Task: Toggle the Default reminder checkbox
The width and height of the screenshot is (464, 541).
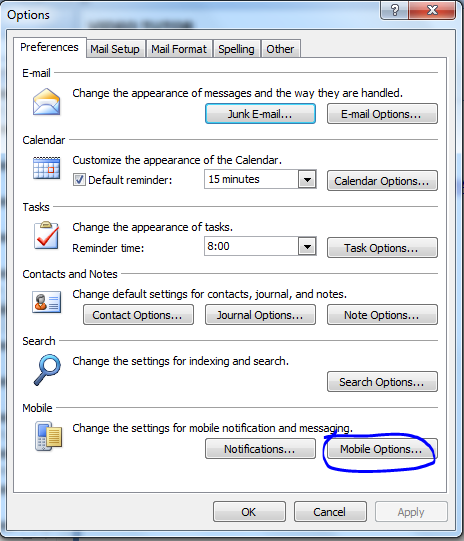Action: tap(79, 180)
